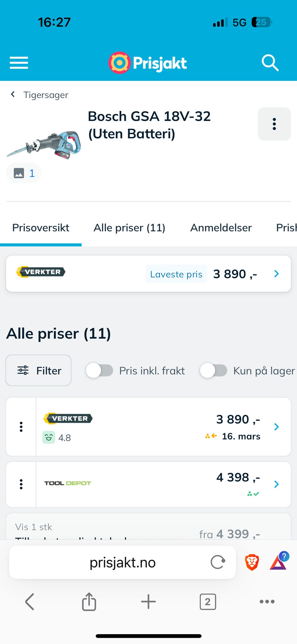This screenshot has width=297, height=644.
Task: Open the three-dot product options menu
Action: (274, 124)
